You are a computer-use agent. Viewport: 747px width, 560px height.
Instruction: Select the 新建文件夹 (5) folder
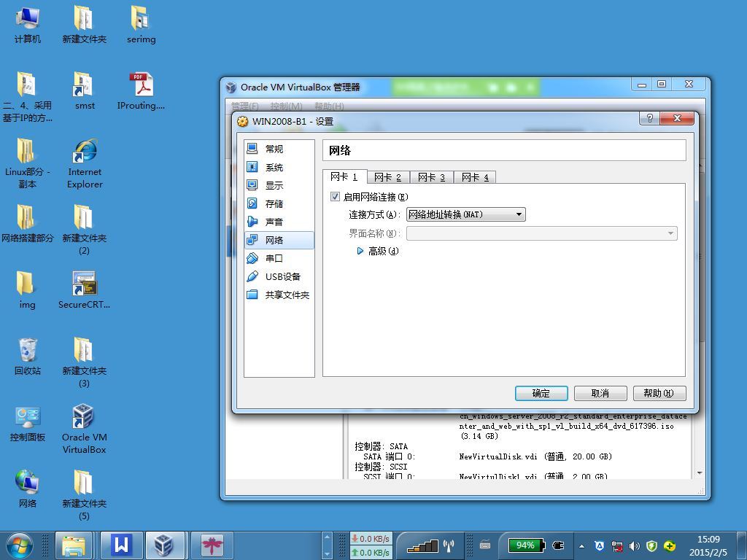coord(85,495)
